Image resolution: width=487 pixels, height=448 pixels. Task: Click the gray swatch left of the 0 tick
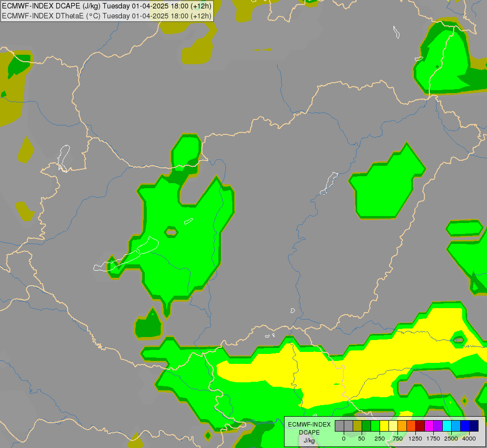coord(339,426)
